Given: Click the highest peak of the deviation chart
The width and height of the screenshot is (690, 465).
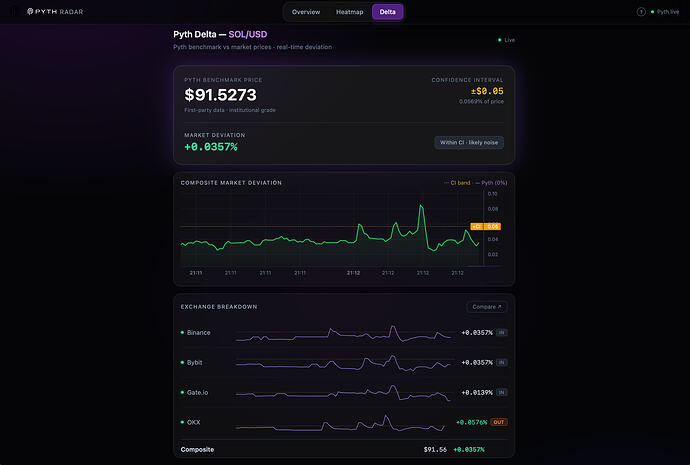Looking at the screenshot, I should [421, 206].
